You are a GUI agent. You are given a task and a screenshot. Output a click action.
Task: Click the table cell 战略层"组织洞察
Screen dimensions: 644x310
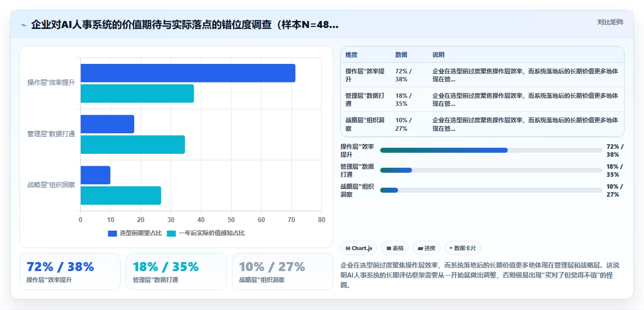click(365, 124)
